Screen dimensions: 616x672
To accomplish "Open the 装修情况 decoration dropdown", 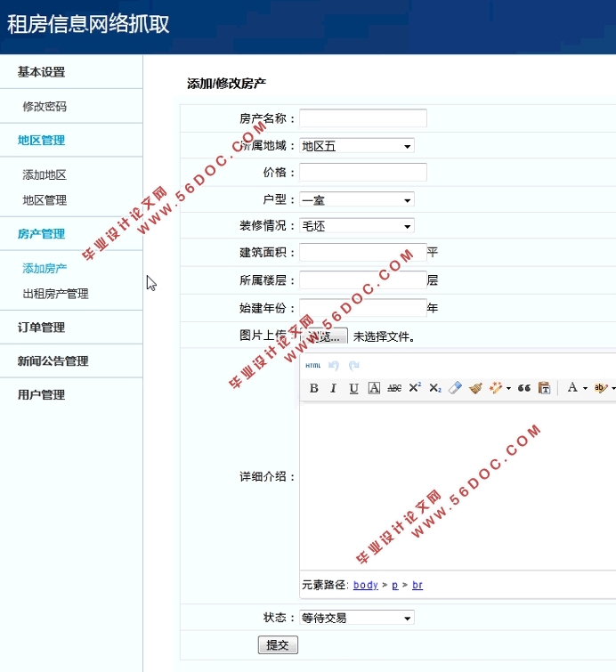I will (357, 226).
